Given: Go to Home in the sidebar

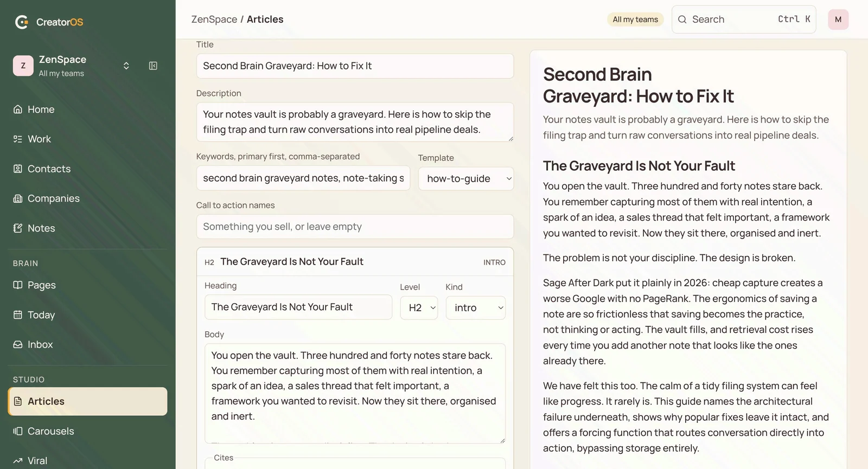Looking at the screenshot, I should [87, 109].
